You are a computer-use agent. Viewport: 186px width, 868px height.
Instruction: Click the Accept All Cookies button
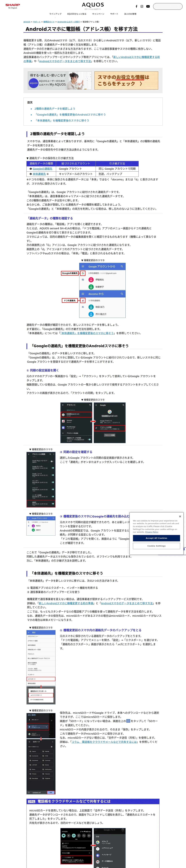pyautogui.click(x=156, y=538)
